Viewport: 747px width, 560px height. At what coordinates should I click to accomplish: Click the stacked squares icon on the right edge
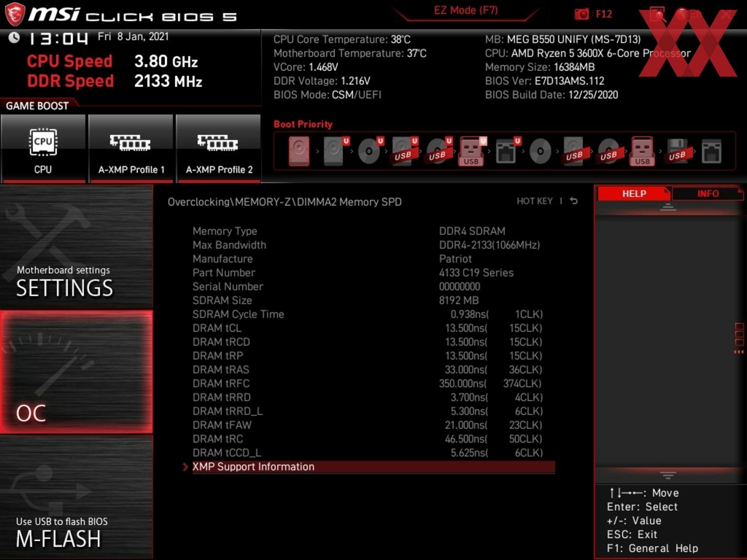coord(739,334)
